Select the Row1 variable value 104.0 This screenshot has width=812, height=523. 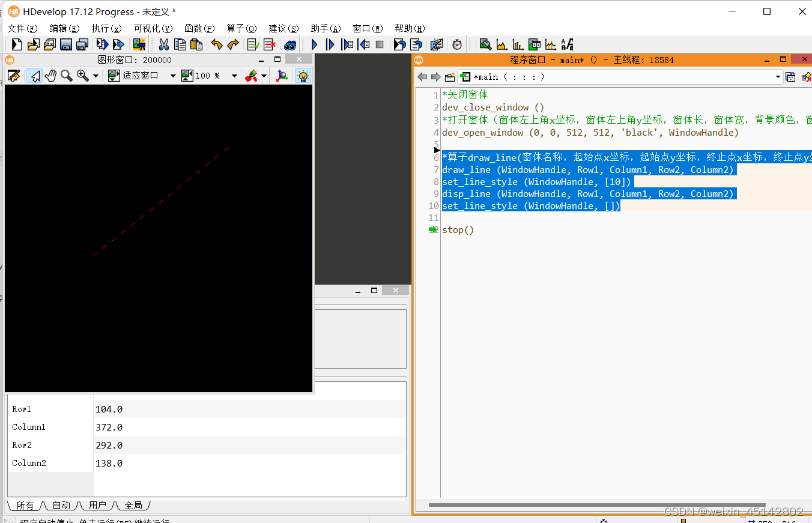click(x=109, y=409)
